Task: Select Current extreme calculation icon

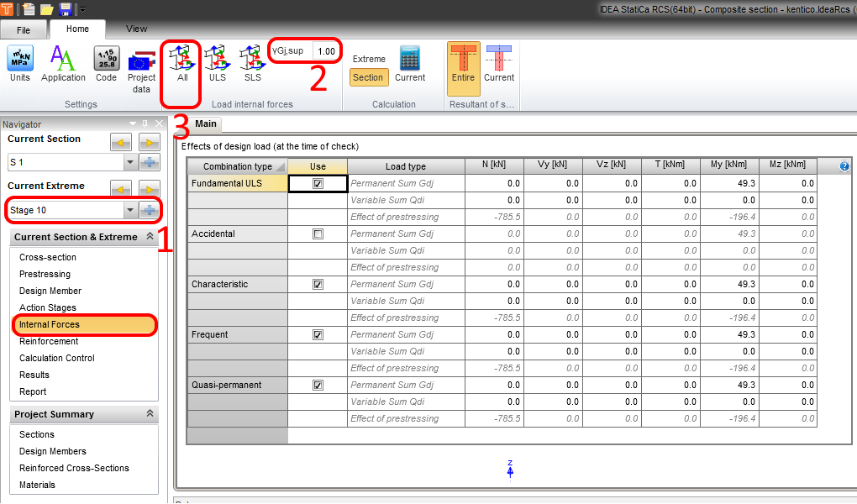Action: [410, 64]
